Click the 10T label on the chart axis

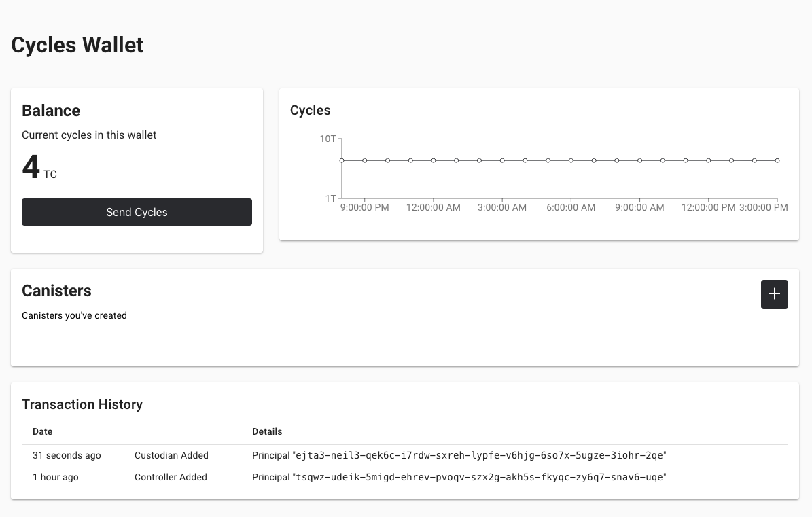click(x=328, y=139)
